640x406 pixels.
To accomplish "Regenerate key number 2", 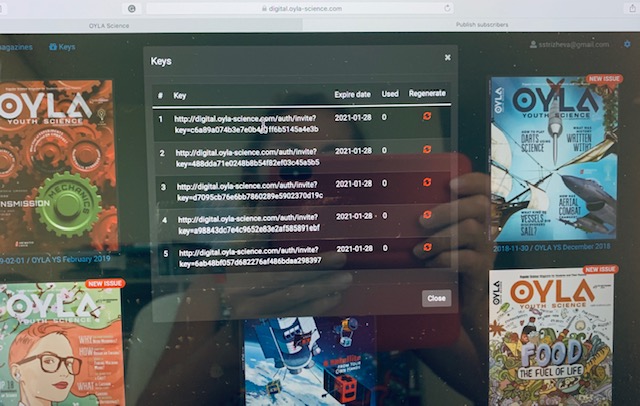I will pos(427,151).
